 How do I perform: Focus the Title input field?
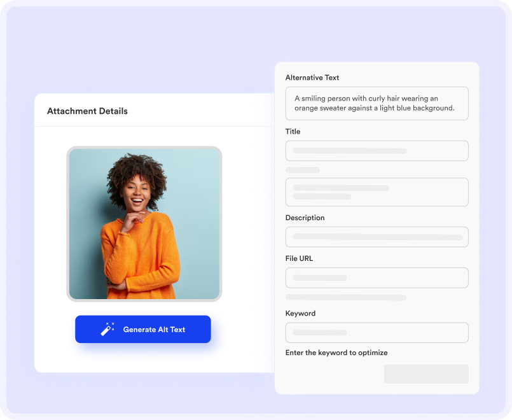click(x=377, y=151)
